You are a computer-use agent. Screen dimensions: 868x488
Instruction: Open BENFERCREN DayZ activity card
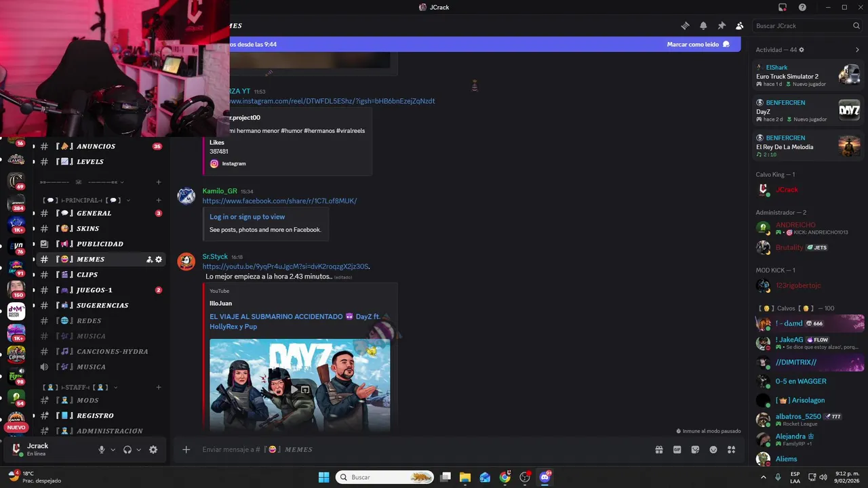coord(808,110)
